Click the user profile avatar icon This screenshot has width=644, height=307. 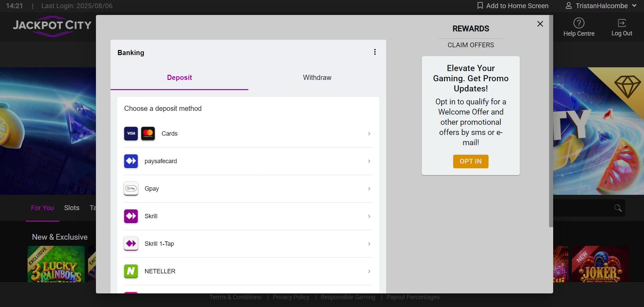point(568,6)
